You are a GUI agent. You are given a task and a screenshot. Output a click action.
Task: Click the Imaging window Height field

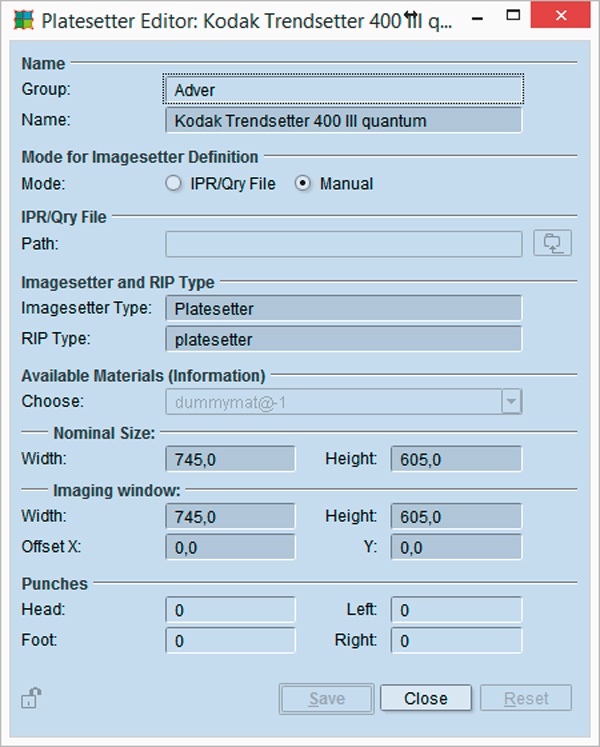pos(456,516)
